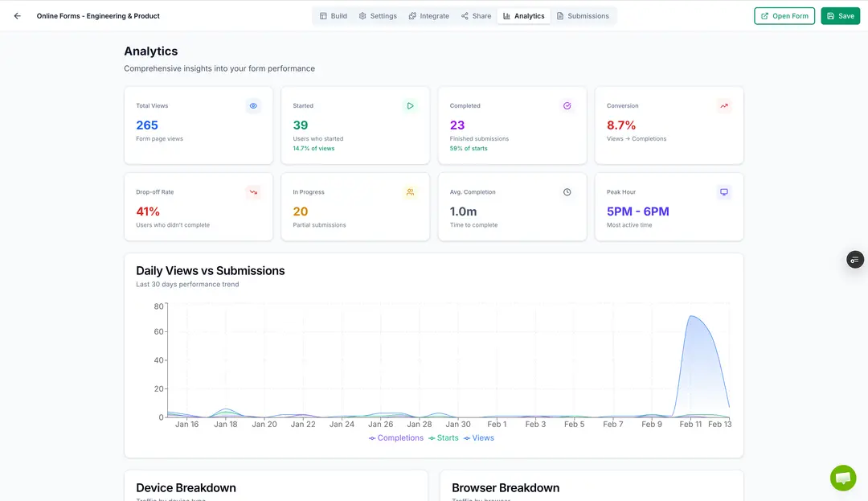Click the play icon on Started card
The width and height of the screenshot is (868, 501).
tap(410, 106)
